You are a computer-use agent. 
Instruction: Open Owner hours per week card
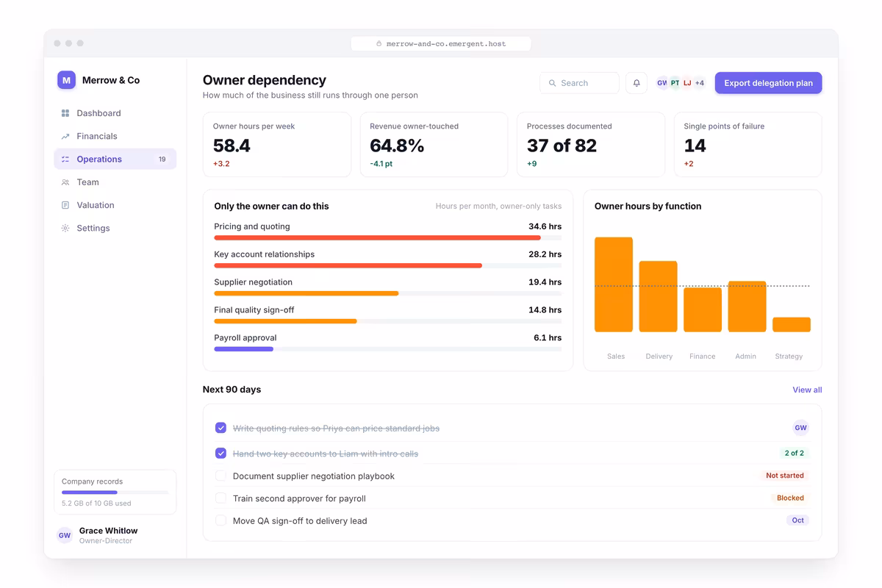pyautogui.click(x=277, y=145)
